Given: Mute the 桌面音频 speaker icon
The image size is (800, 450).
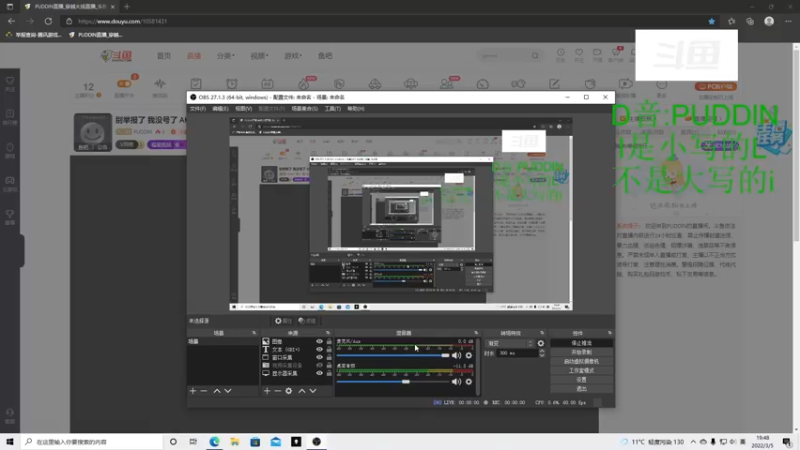Looking at the screenshot, I should click(456, 382).
